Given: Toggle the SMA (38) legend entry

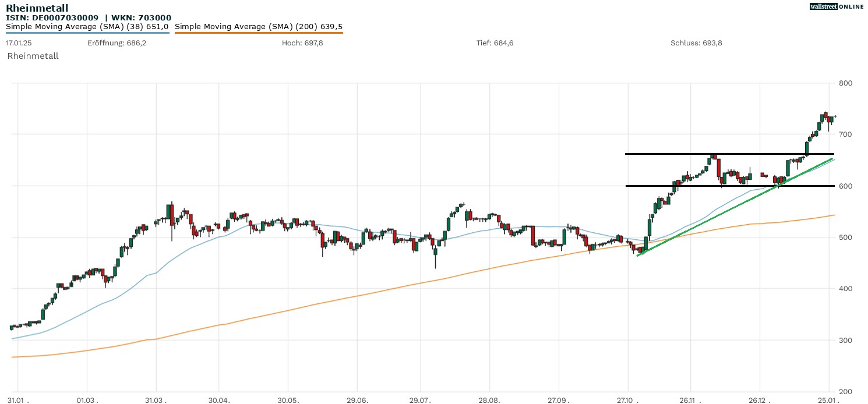Looking at the screenshot, I should tap(87, 27).
